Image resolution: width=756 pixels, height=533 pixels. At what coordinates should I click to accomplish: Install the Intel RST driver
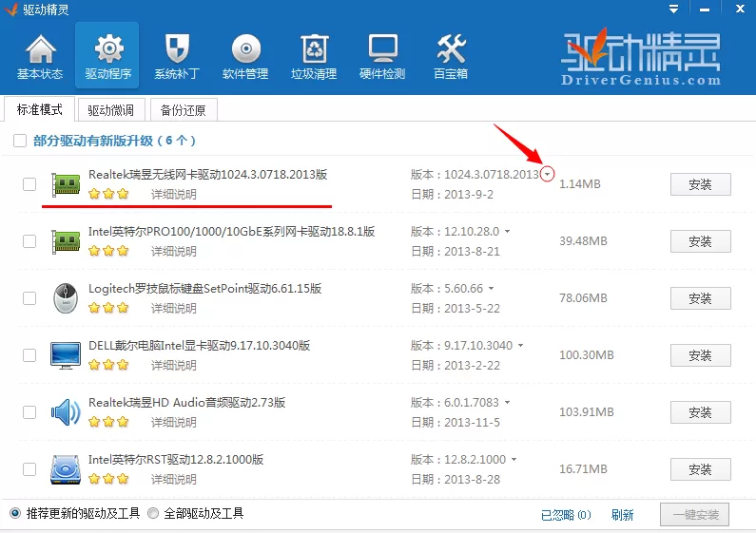coord(700,469)
